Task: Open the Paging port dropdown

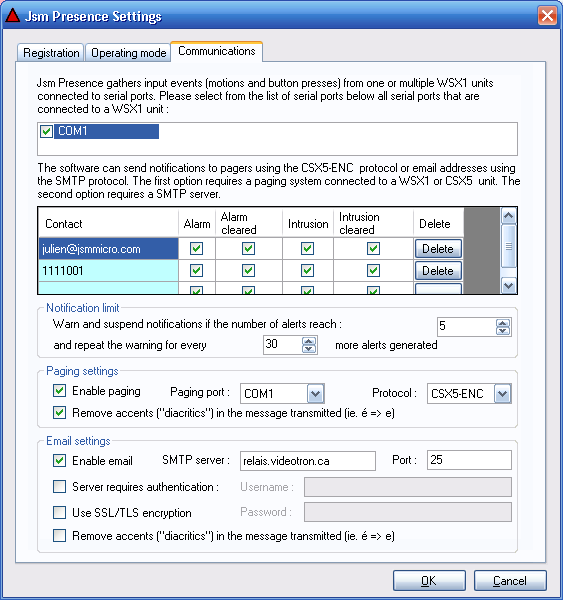Action: 315,393
